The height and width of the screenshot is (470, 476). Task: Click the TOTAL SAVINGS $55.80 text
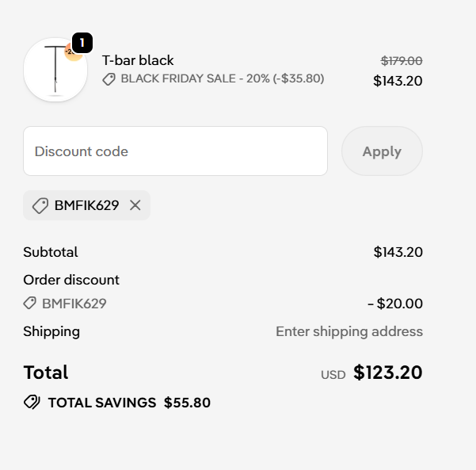point(129,403)
